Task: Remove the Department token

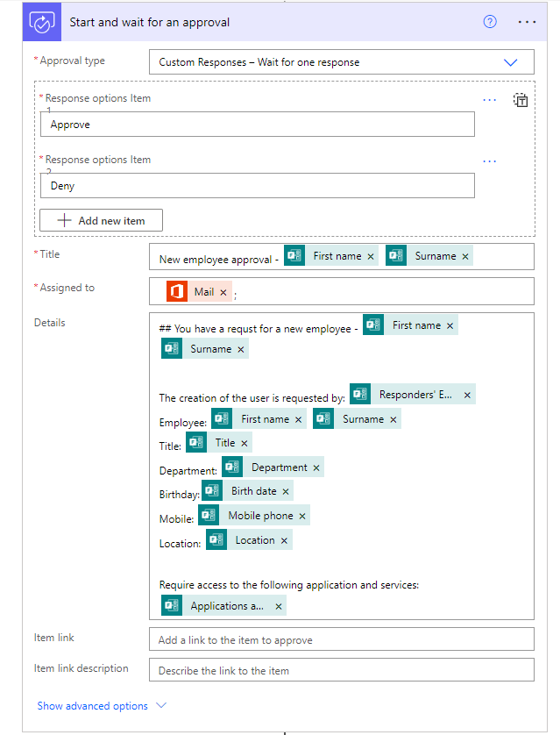Action: [x=316, y=467]
